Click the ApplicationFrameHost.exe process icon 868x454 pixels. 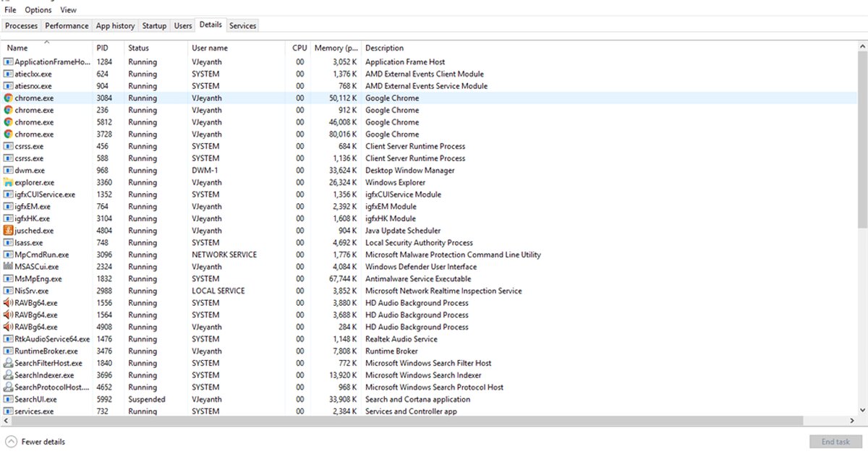pos(7,61)
